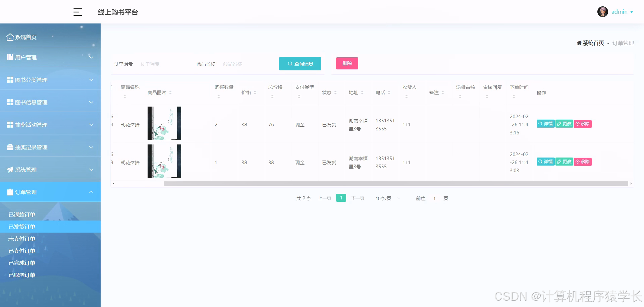Open the admin user dropdown
Viewport: 644px width, 307px height.
(622, 12)
